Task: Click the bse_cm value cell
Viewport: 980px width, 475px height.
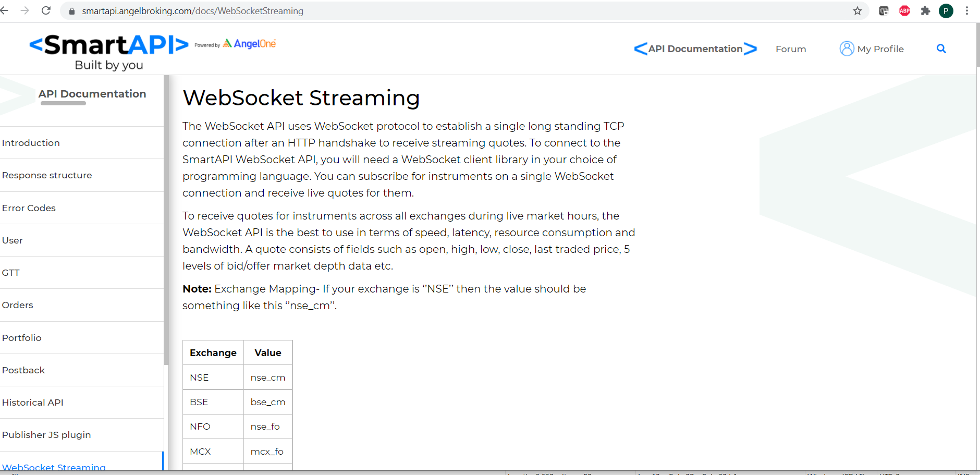Action: [268, 402]
